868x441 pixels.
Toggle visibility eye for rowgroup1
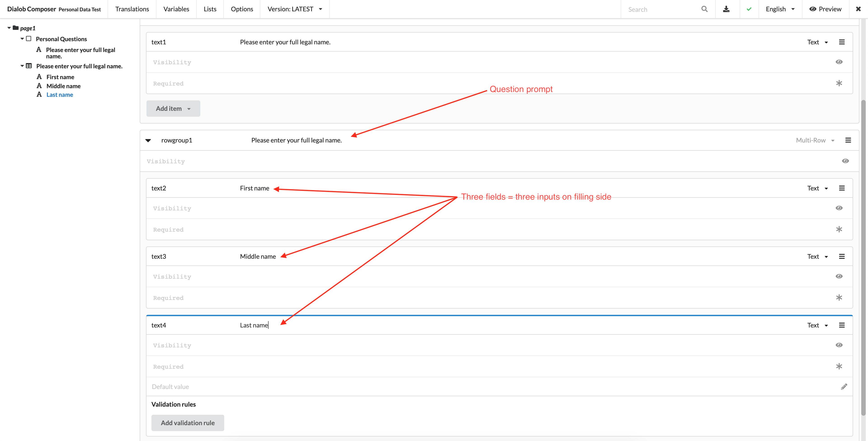[845, 161]
